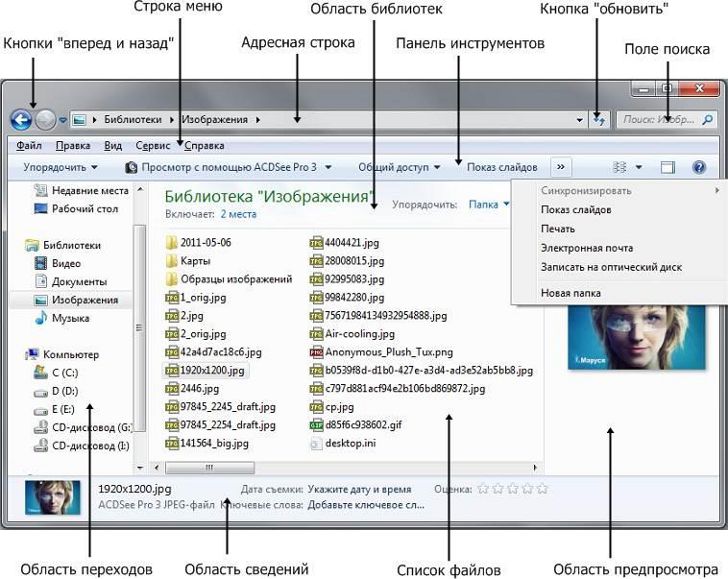Click the blue Back navigation button
The width and height of the screenshot is (728, 579).
tap(21, 120)
